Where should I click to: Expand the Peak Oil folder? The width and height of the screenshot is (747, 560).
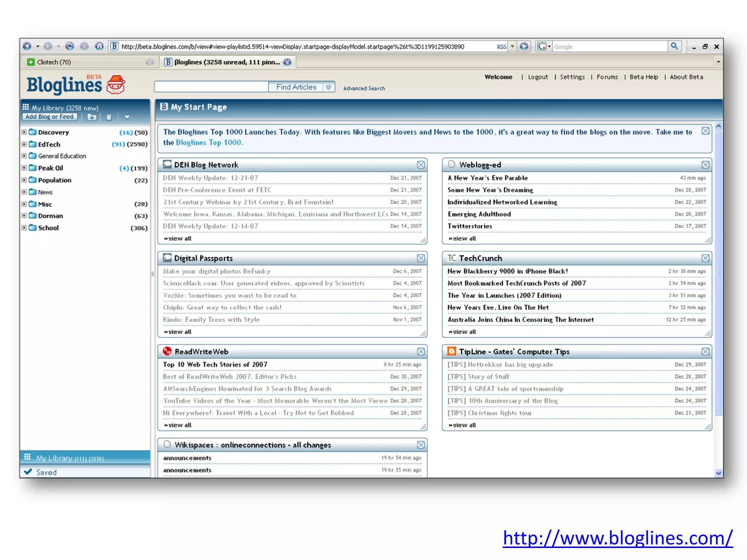click(24, 168)
